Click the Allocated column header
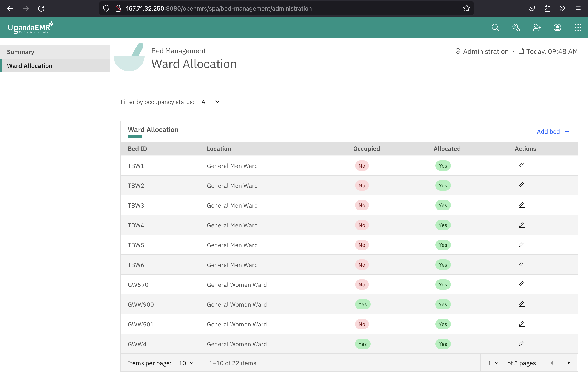Screen dimensions: 588x379 click(x=447, y=149)
